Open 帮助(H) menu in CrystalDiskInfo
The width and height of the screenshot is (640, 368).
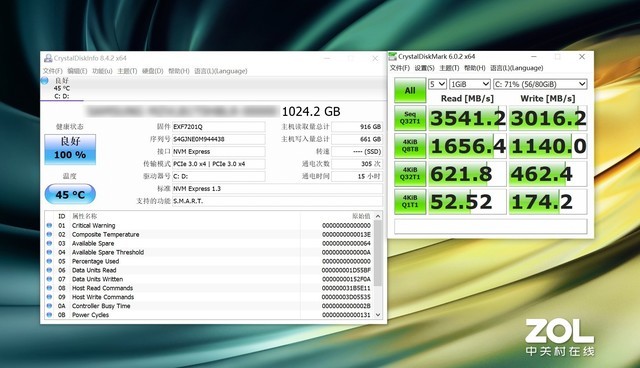coord(179,71)
